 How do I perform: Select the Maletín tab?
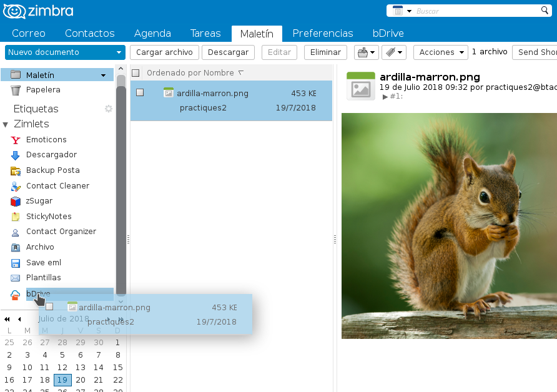tap(257, 34)
